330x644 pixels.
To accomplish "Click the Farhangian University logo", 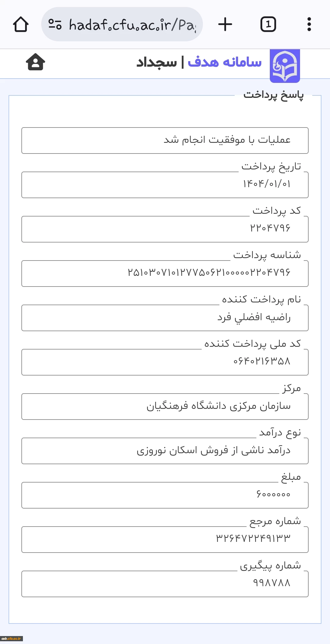I will coord(285,66).
